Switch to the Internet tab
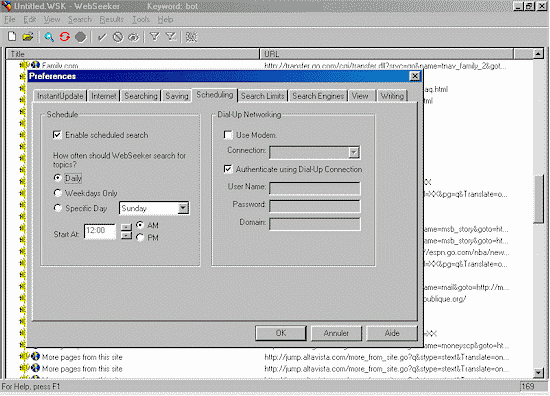 (103, 96)
